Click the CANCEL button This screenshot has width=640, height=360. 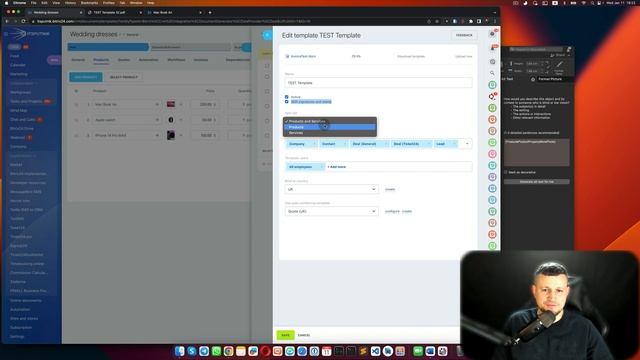coord(304,335)
